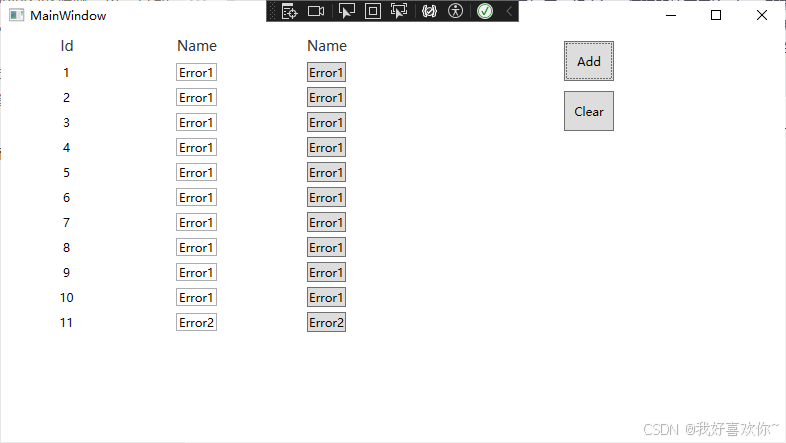The height and width of the screenshot is (443, 786).
Task: Click the Add button
Action: tap(588, 61)
